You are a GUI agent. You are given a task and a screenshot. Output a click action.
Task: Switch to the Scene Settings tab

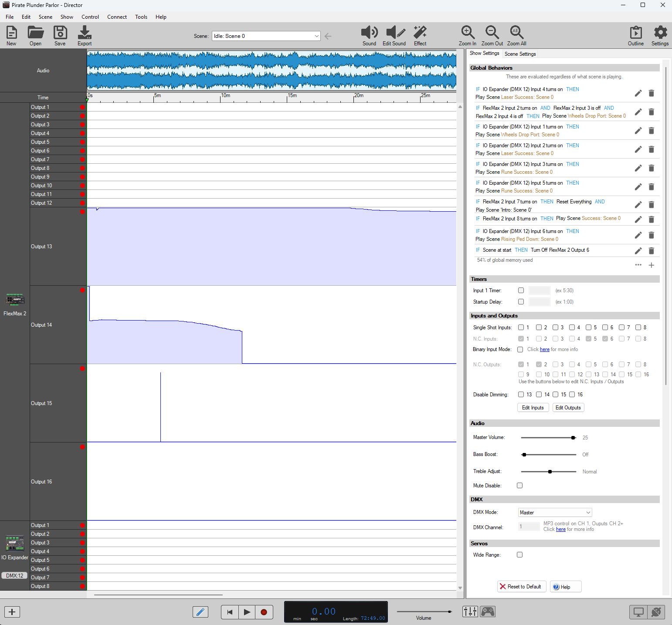click(520, 54)
